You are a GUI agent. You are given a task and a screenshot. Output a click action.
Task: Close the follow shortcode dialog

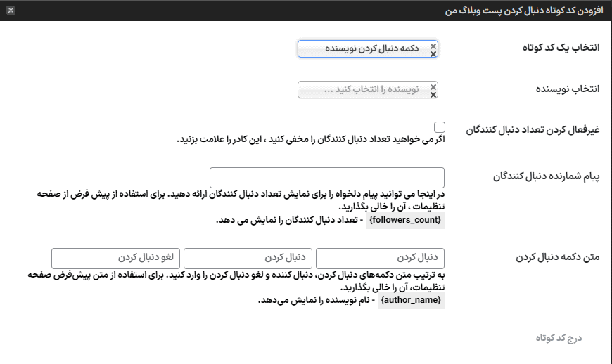tap(11, 11)
